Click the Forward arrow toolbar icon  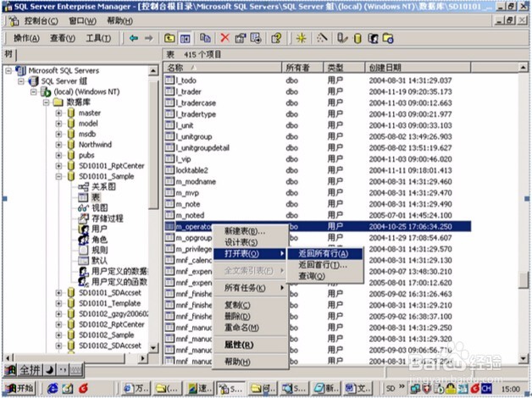148,38
